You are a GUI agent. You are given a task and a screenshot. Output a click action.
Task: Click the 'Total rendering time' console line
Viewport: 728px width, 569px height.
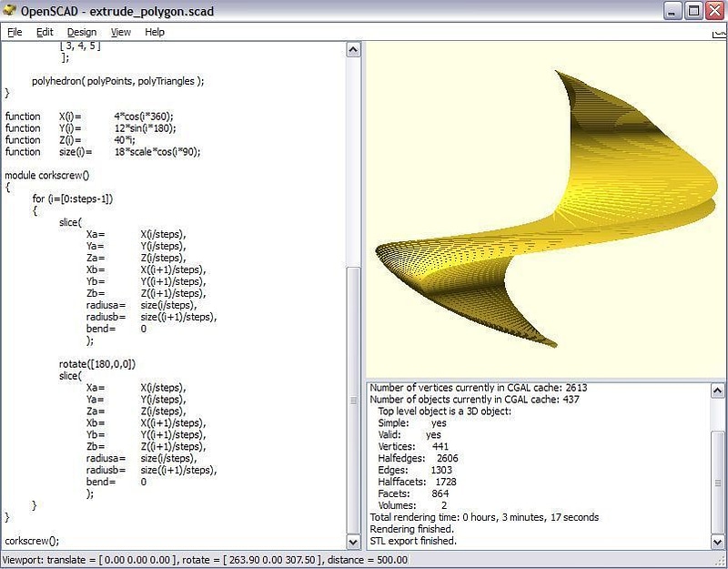tap(484, 517)
